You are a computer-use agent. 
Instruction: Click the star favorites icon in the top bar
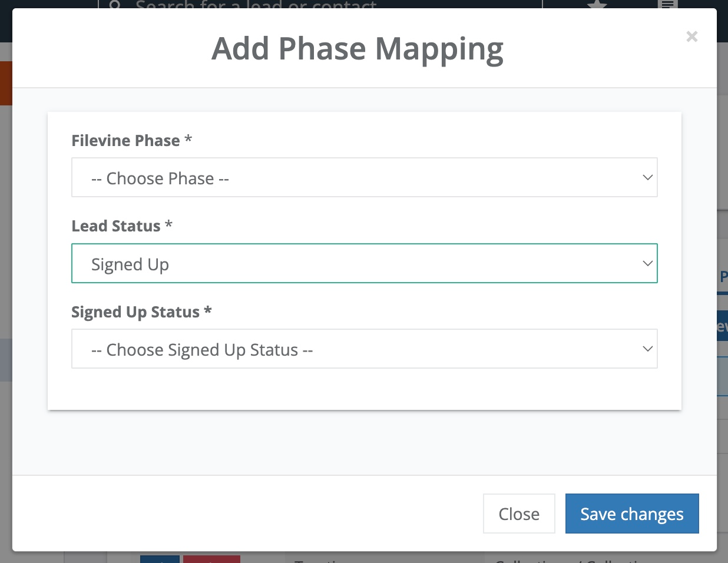pos(597,5)
